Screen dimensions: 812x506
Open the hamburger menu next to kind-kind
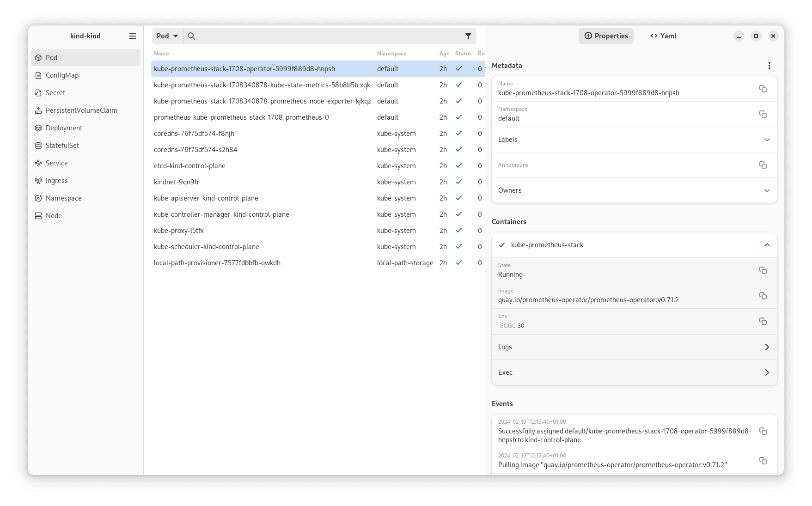tap(133, 36)
